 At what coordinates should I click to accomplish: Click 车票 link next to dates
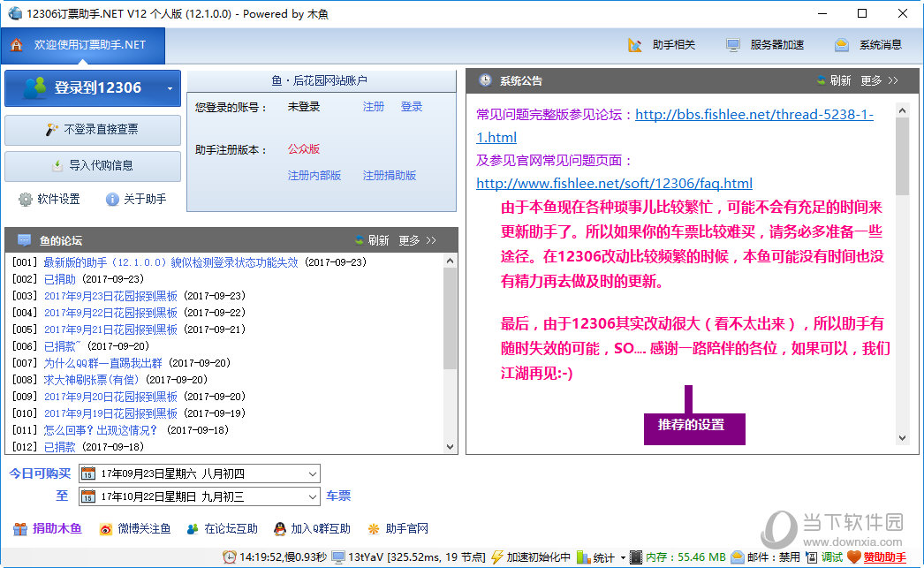click(338, 496)
